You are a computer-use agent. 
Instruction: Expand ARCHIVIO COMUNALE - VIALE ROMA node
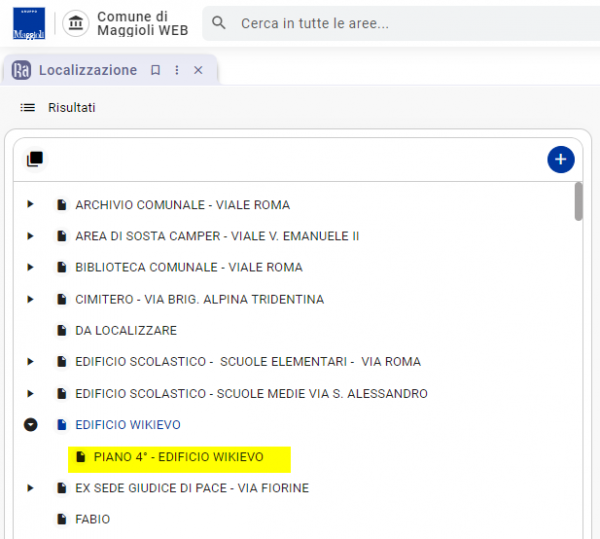point(30,204)
